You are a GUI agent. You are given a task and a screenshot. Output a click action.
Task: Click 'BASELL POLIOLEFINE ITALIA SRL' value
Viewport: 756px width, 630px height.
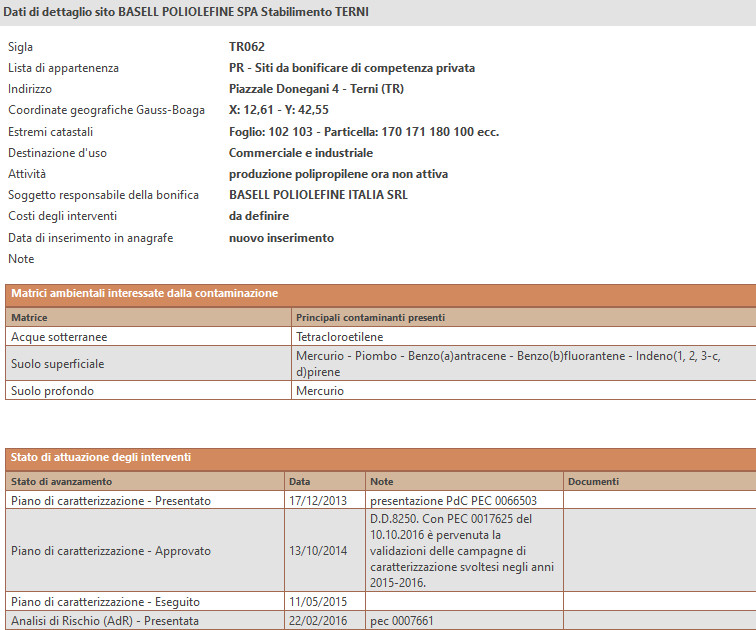(x=318, y=195)
